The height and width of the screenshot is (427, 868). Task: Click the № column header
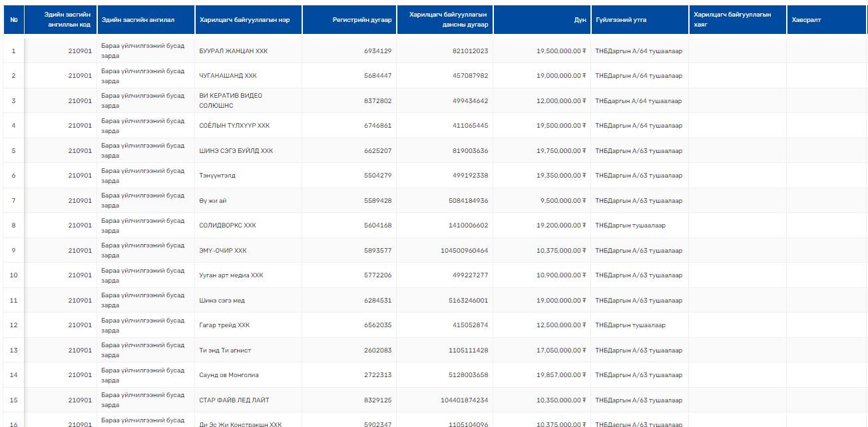coord(13,20)
